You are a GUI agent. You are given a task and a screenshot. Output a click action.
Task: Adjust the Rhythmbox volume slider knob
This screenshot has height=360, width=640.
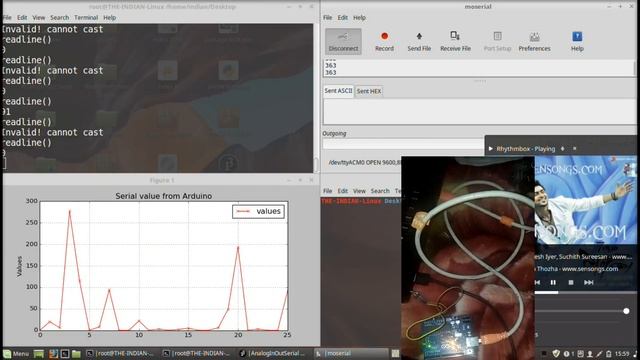tap(626, 311)
